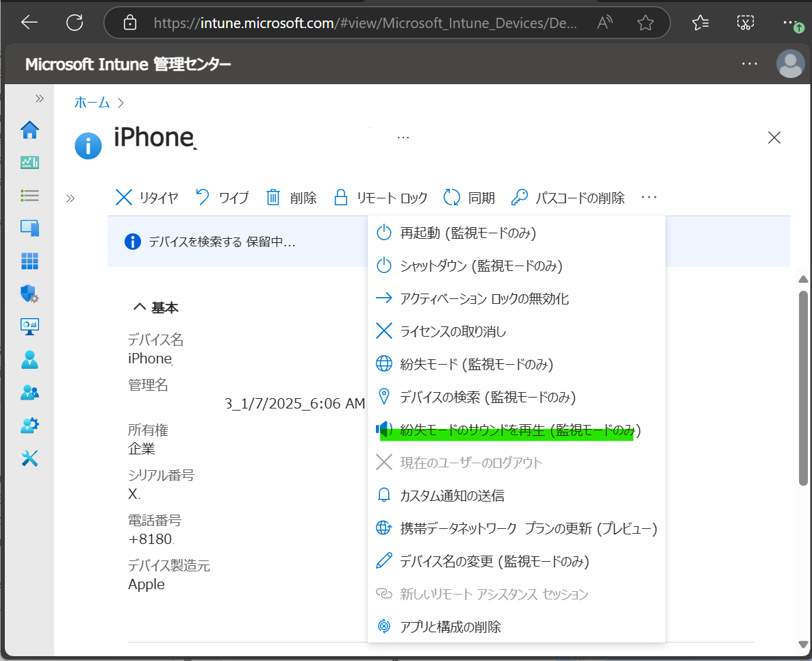This screenshot has height=661, width=812.
Task: Select 携帯データネットワーク プランの更新 (プレビュー)
Action: (x=516, y=528)
